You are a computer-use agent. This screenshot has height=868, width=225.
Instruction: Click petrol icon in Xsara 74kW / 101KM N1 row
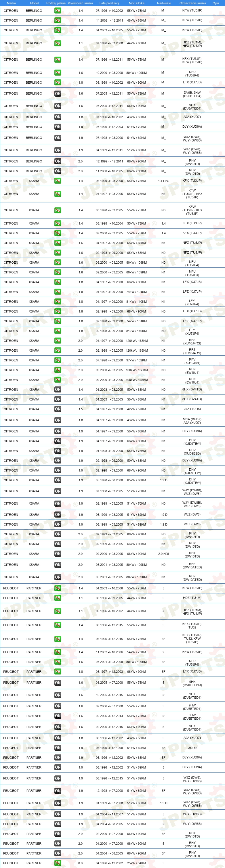click(58, 292)
